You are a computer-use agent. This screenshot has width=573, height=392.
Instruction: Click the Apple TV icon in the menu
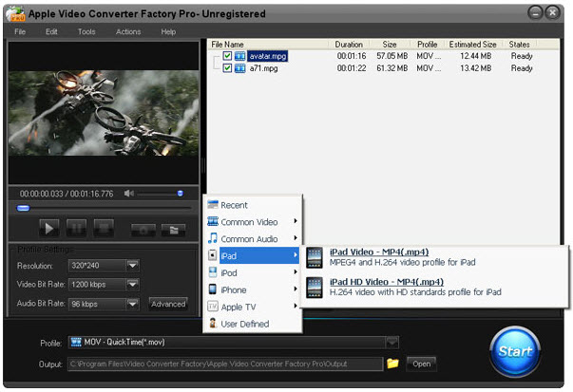[213, 306]
